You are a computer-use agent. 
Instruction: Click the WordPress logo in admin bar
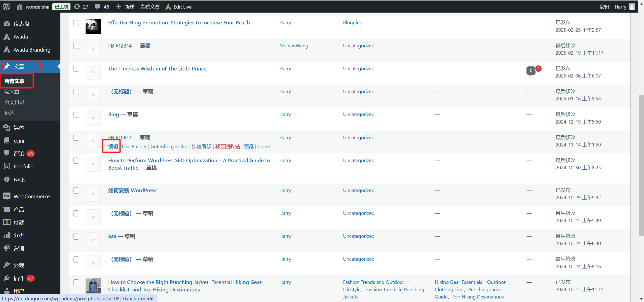[7, 7]
